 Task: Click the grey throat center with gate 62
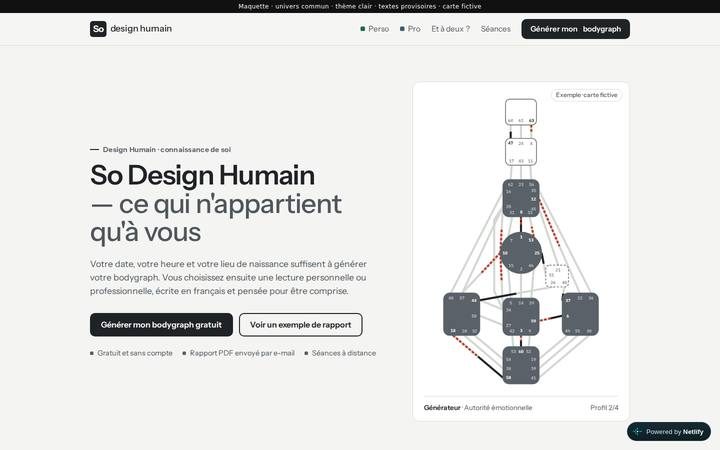[x=521, y=198]
